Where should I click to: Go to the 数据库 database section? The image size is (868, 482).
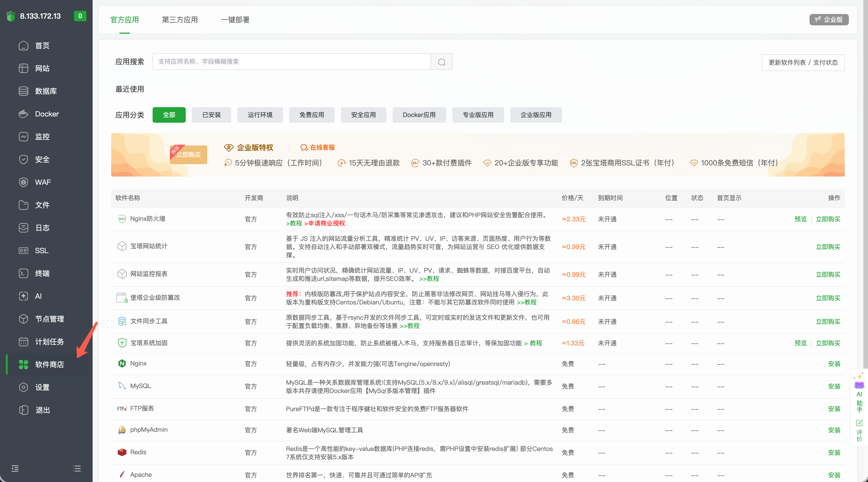tap(46, 91)
